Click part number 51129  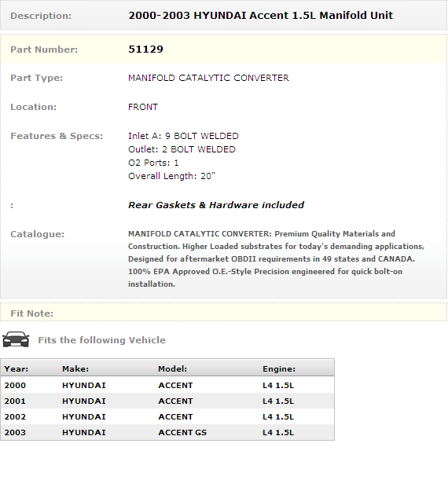[145, 49]
